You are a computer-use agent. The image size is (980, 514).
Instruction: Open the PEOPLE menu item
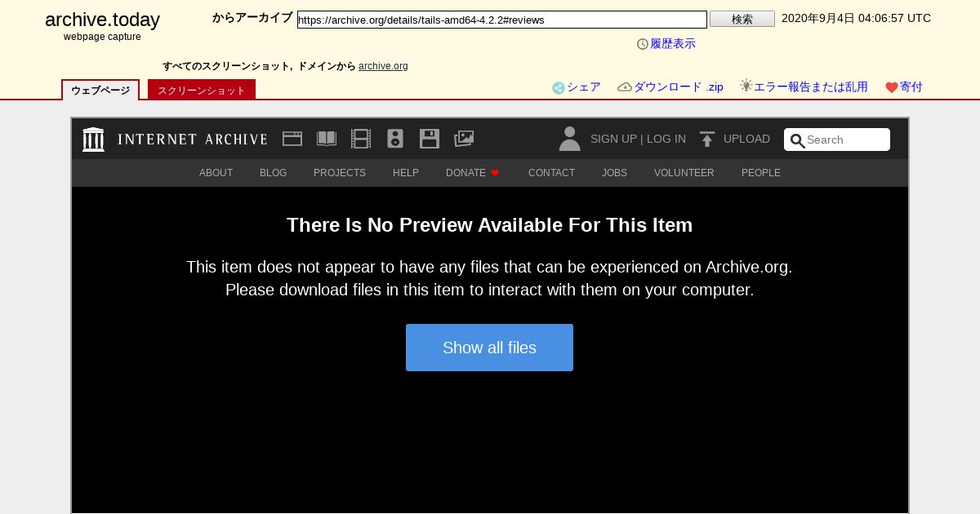pos(761,173)
